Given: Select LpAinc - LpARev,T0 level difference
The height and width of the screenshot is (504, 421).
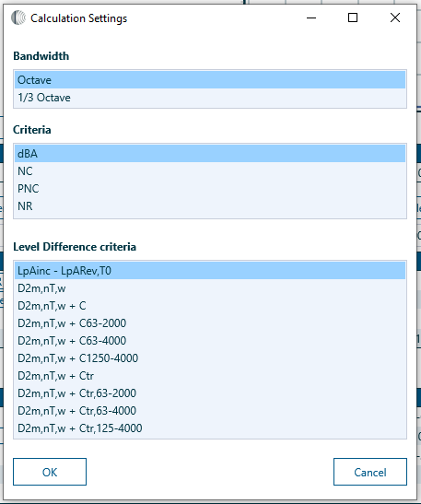Looking at the screenshot, I should [x=210, y=271].
